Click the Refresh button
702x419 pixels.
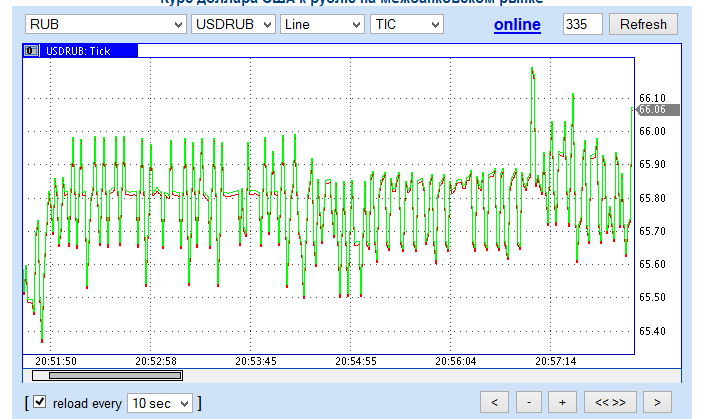[643, 24]
